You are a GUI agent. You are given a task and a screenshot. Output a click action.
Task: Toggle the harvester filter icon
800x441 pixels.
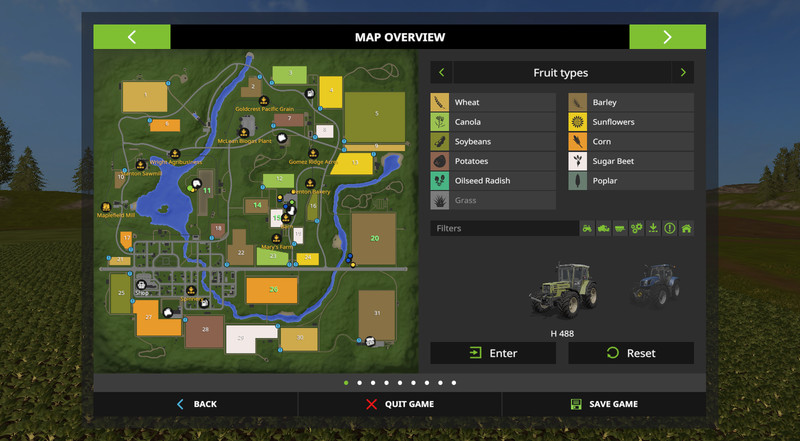pyautogui.click(x=604, y=228)
